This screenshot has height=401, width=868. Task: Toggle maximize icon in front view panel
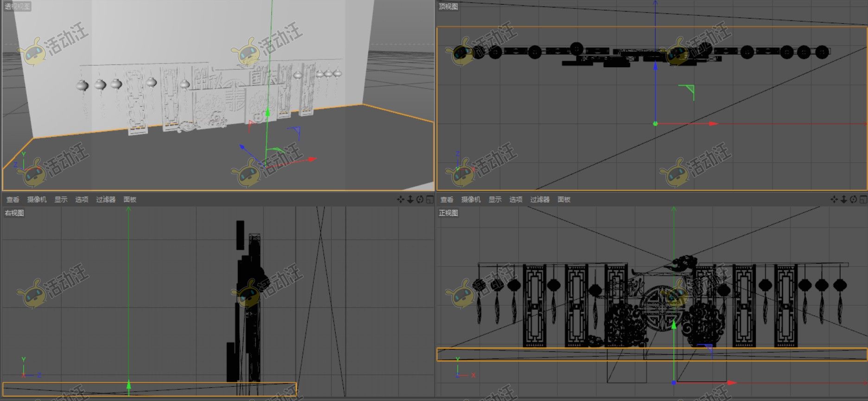point(863,199)
